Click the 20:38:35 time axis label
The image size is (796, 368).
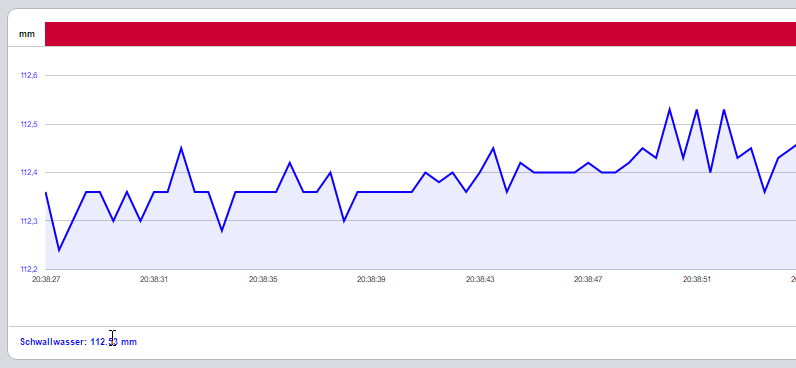tap(263, 279)
